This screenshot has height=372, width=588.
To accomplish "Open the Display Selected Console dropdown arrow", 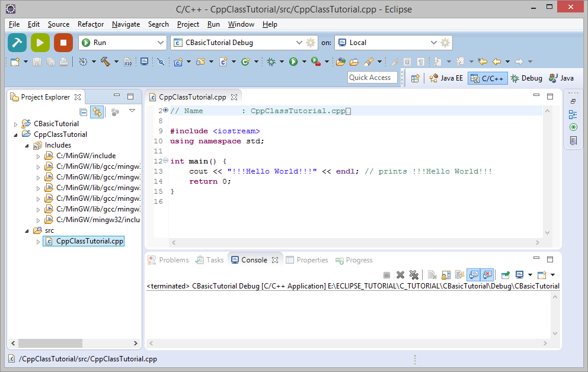I will (530, 275).
